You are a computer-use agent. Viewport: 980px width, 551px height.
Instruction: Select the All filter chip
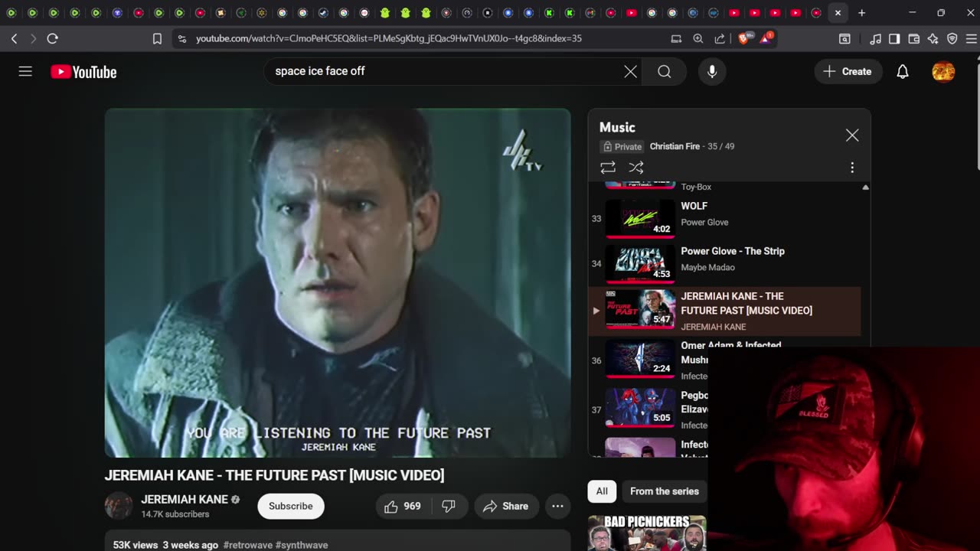coord(602,491)
